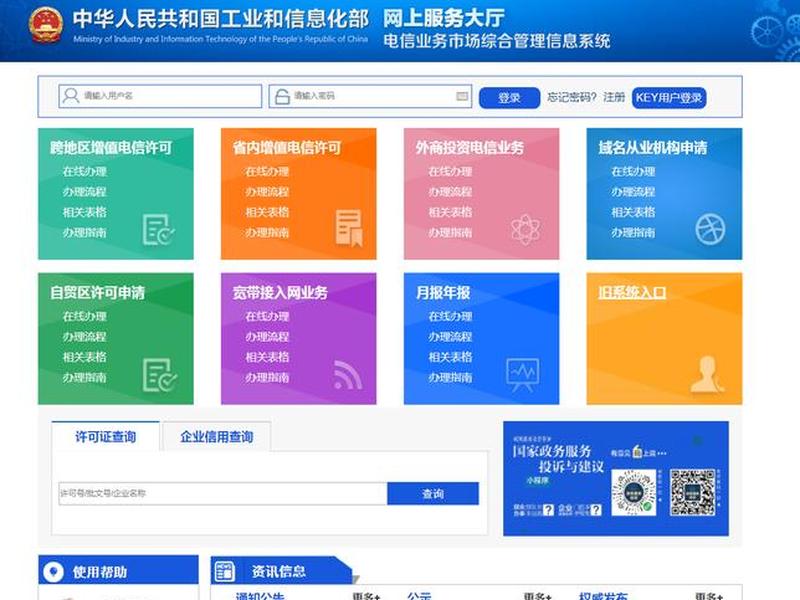Click 在线办理 under 自贸区许可申请
The height and width of the screenshot is (600, 800).
(85, 316)
